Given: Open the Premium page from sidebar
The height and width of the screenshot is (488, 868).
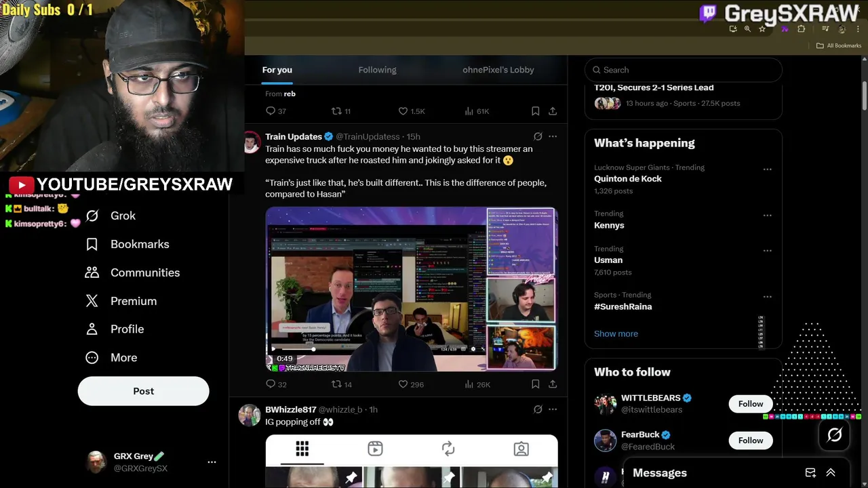Looking at the screenshot, I should pyautogui.click(x=121, y=301).
